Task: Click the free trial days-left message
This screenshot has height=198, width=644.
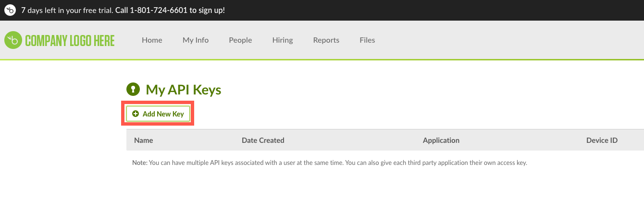Action: (x=67, y=10)
